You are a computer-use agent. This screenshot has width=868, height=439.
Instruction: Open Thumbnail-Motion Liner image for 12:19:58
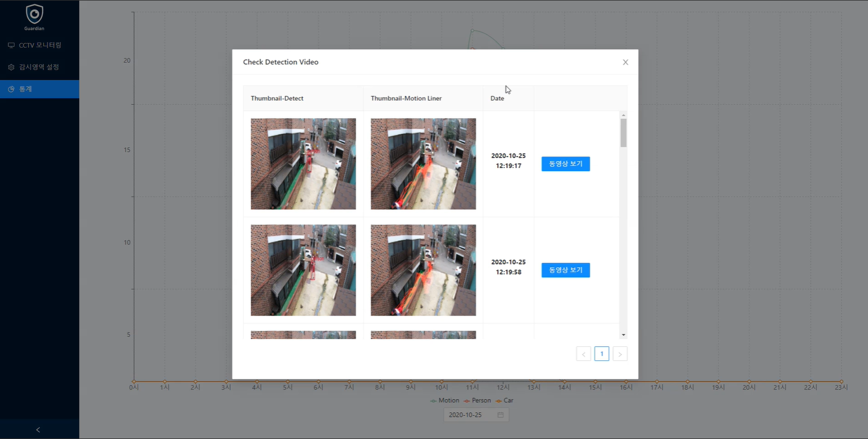pos(424,270)
